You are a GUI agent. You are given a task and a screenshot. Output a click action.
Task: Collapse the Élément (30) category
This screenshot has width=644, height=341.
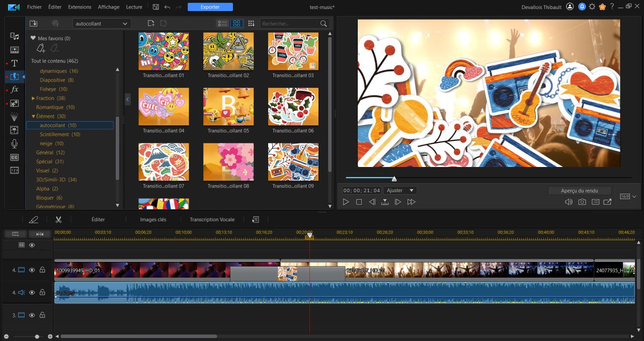coord(33,116)
